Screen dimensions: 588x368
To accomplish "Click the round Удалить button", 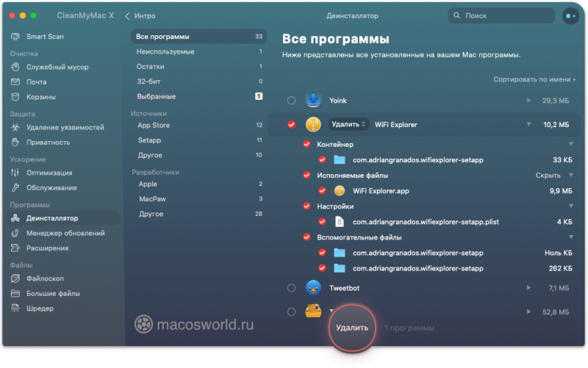I will click(352, 328).
